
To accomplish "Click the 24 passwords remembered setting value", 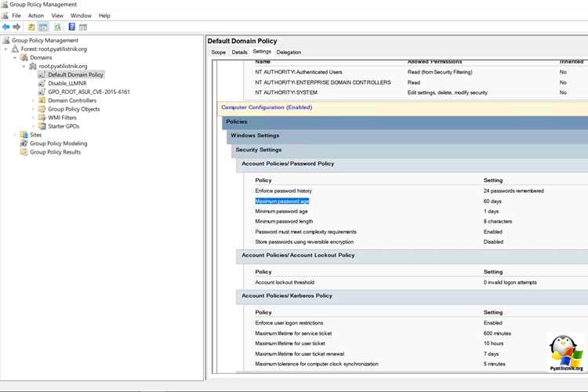I will click(514, 191).
